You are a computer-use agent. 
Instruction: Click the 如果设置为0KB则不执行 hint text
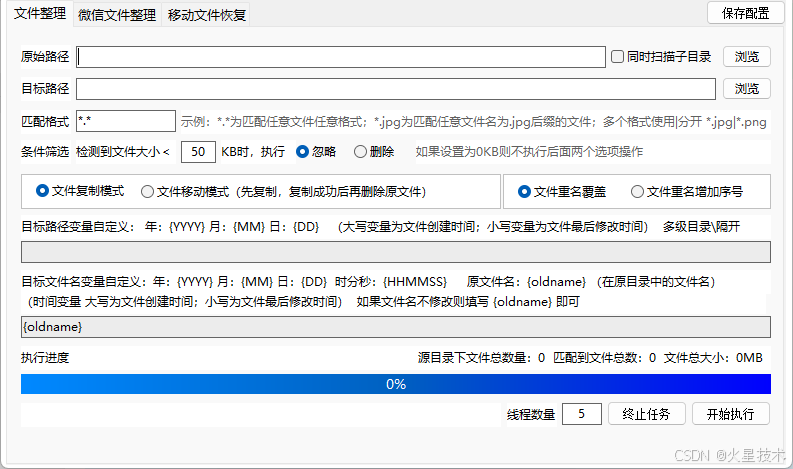coord(529,152)
